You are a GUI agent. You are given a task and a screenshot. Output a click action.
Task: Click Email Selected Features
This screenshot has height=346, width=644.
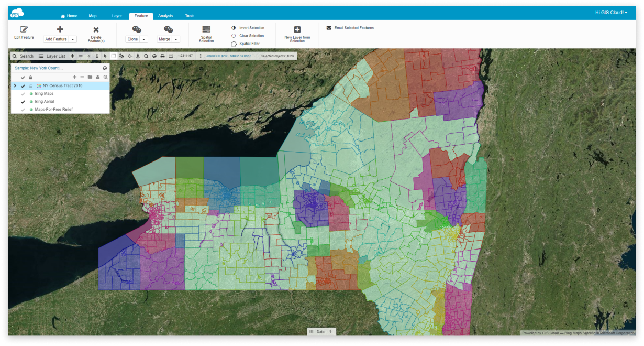click(350, 28)
